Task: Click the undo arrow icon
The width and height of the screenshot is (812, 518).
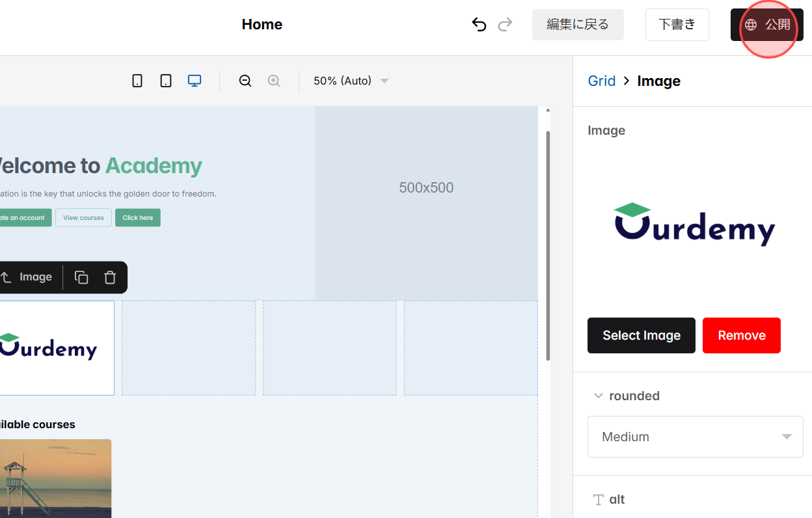Action: (479, 24)
